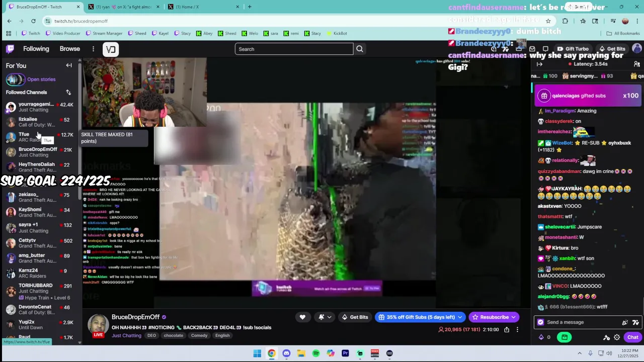Image resolution: width=644 pixels, height=362 pixels.
Task: Click the VD extension icon in Twitch header
Action: [111, 49]
